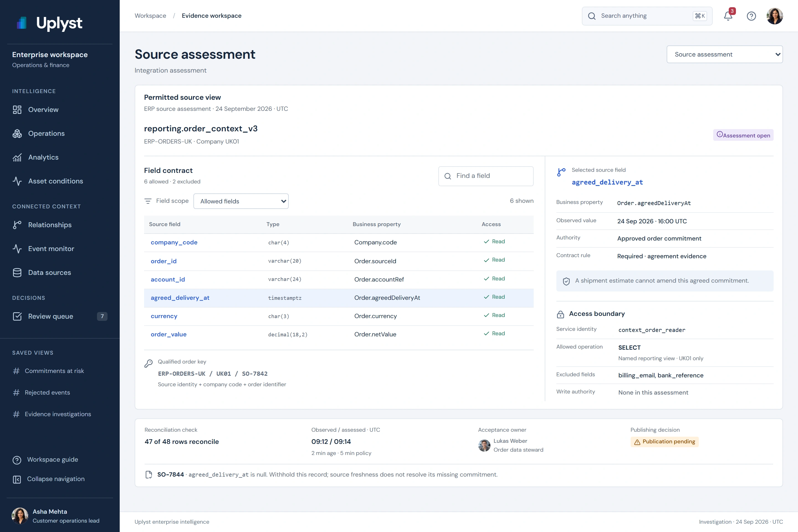This screenshot has height=532, width=798.
Task: Open the Allowed fields scope dropdown
Action: click(241, 201)
